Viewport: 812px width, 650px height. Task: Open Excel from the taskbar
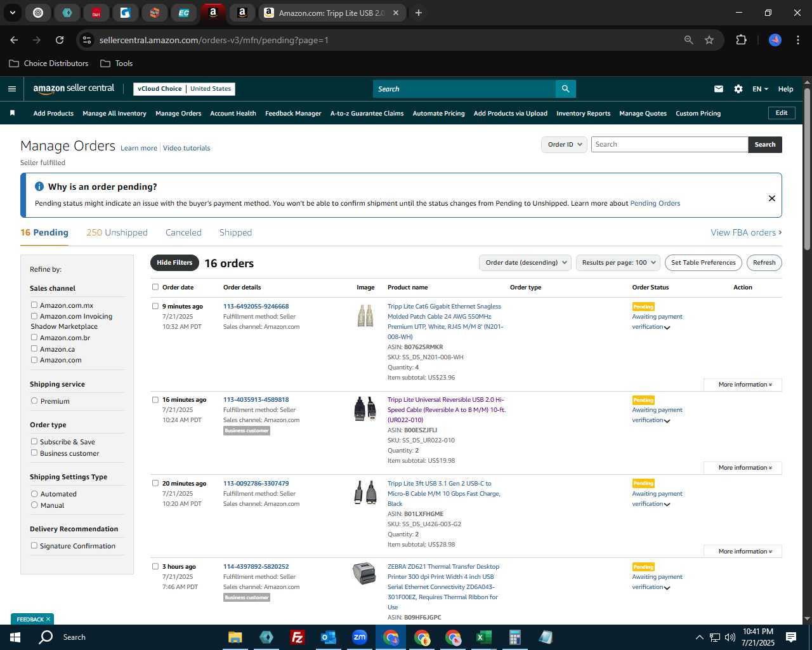pos(483,637)
